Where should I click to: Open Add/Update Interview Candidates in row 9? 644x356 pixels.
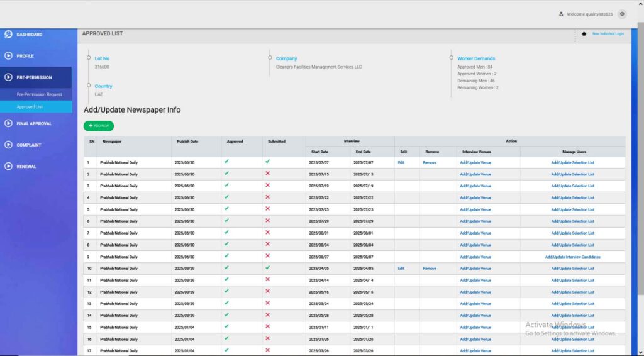(572, 257)
